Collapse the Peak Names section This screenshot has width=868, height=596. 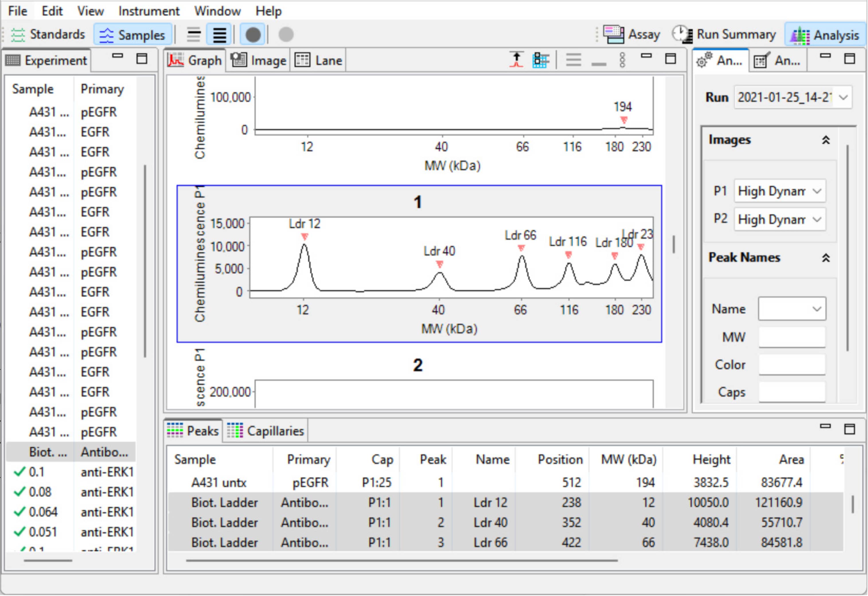click(826, 258)
